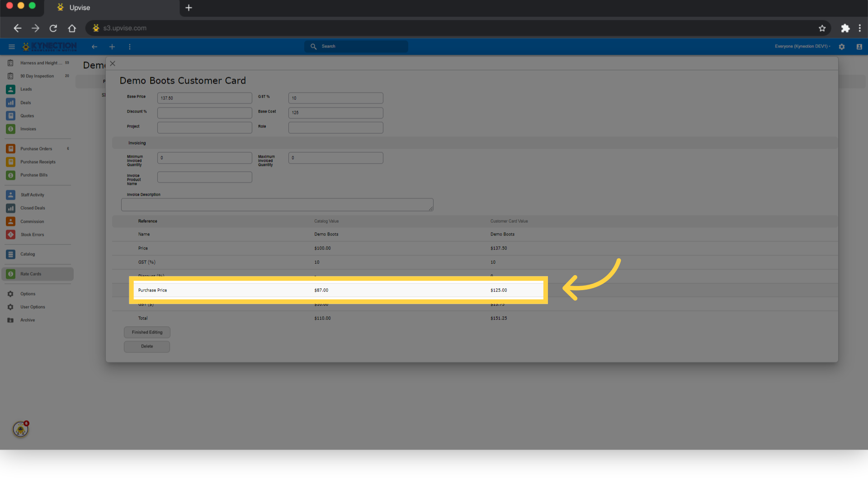Close the Demo Boots Customer Card dialog
This screenshot has width=868, height=488.
113,64
